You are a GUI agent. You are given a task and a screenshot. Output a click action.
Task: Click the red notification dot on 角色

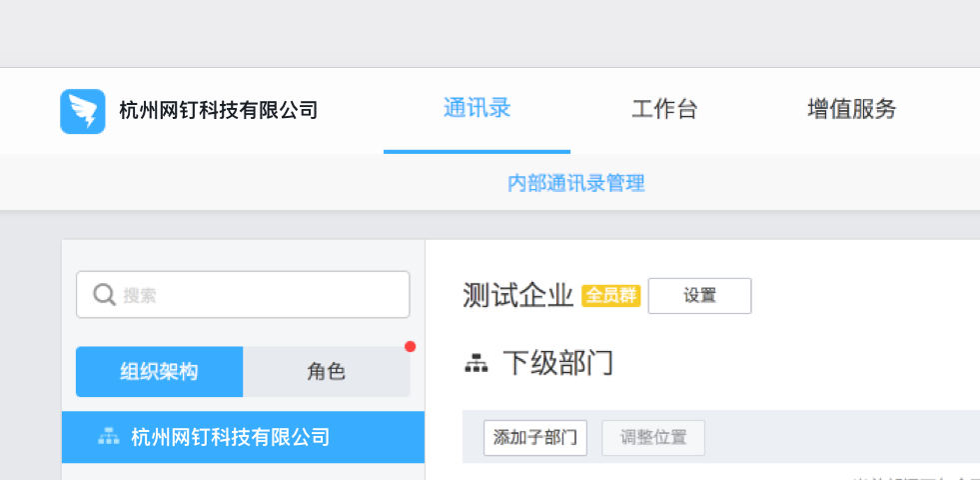tap(410, 347)
